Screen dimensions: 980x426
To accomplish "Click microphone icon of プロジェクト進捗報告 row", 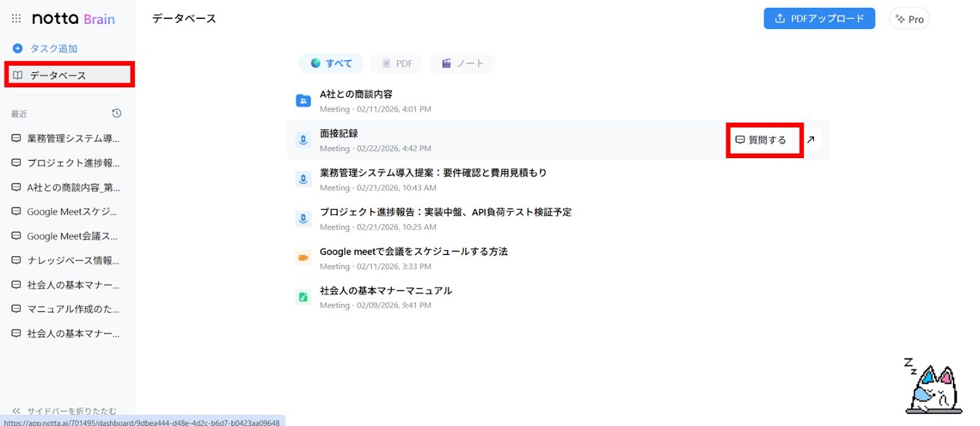I will click(x=303, y=218).
